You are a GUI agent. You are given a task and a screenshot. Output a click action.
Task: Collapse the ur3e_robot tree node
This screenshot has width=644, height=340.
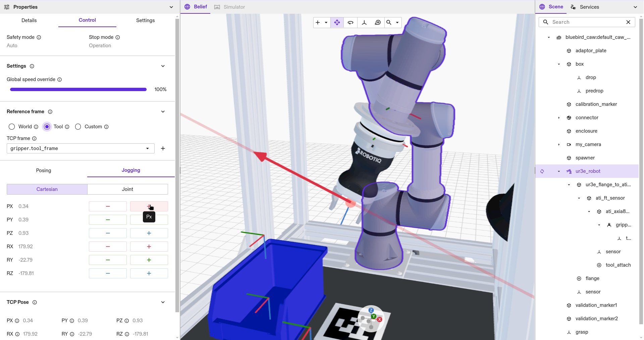558,171
